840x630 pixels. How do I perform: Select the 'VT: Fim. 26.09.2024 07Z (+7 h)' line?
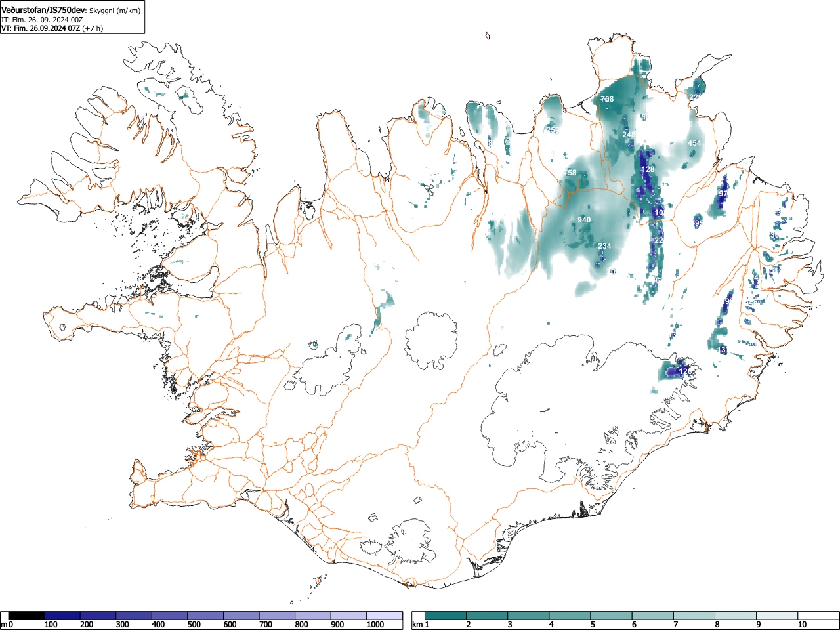[x=52, y=28]
